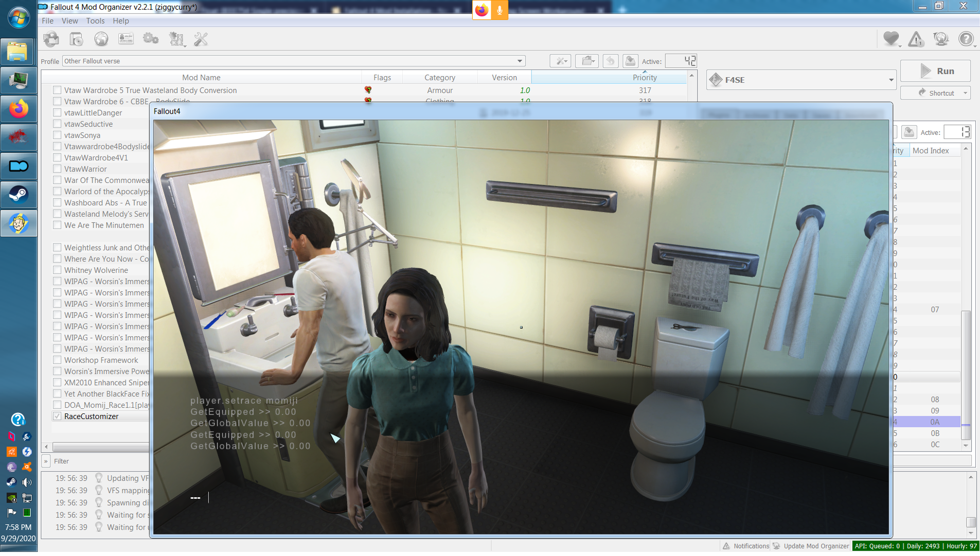Screen dimensions: 980x556
Task: Open the Windows Start orb
Action: pyautogui.click(x=19, y=17)
